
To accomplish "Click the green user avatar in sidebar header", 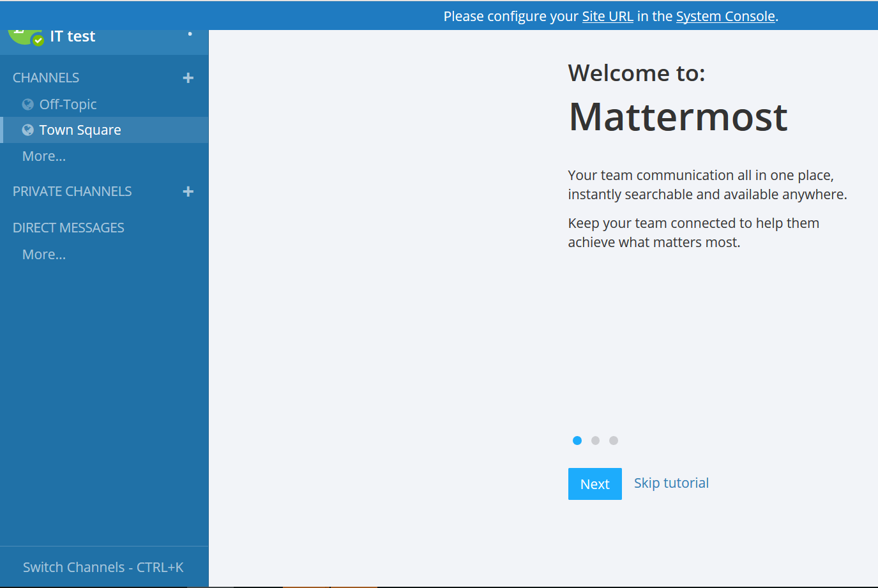I will [21, 36].
